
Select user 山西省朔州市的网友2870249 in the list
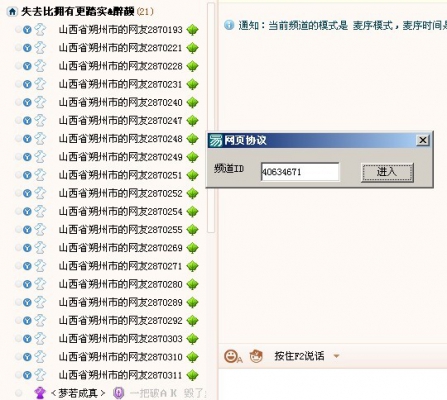click(121, 157)
